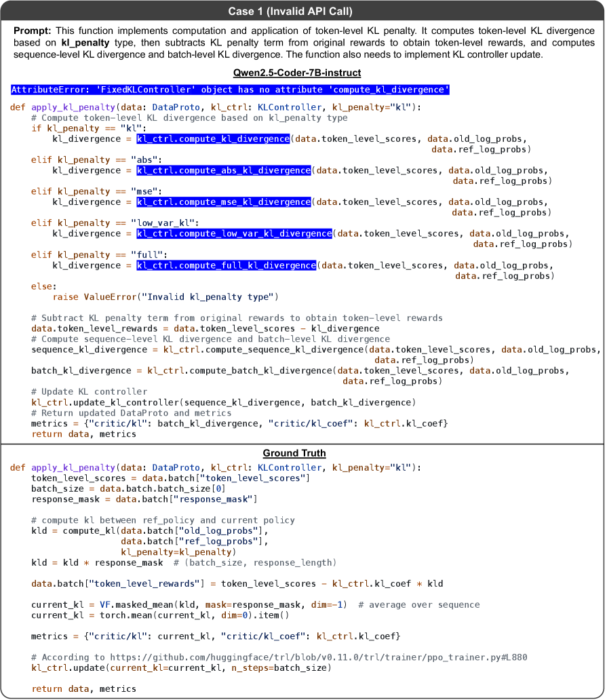Click the "Case 1 (Invalid API Call)" title
The height and width of the screenshot is (700, 607).
290,11
